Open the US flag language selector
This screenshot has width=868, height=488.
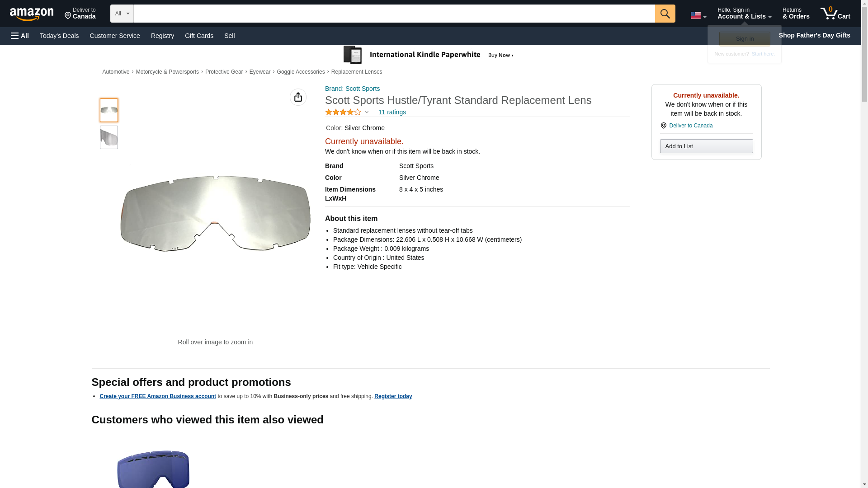pos(698,15)
